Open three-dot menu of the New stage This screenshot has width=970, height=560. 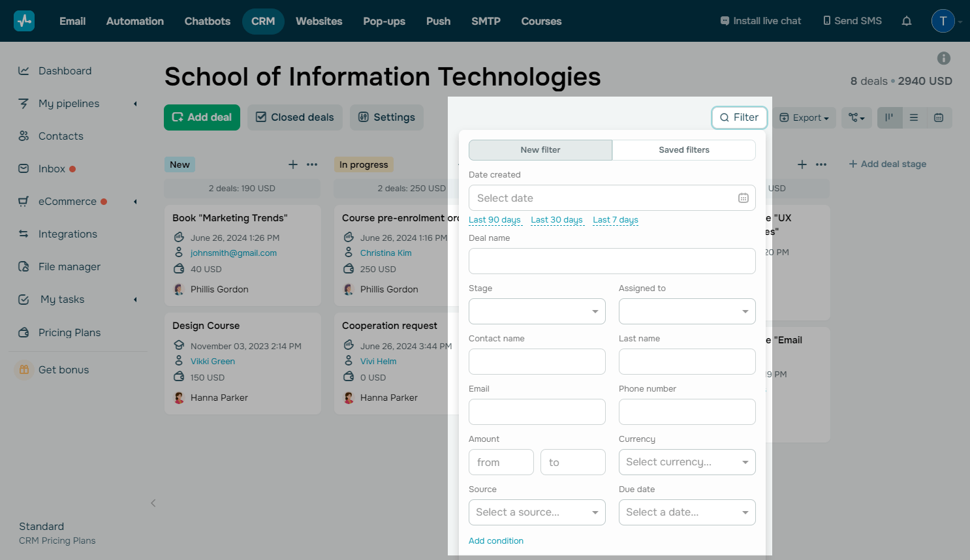click(x=312, y=164)
